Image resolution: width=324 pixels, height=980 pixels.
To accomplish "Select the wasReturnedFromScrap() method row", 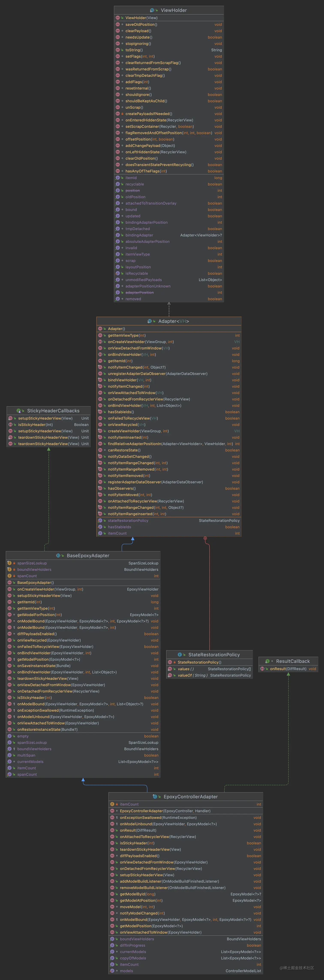I will coord(169,69).
